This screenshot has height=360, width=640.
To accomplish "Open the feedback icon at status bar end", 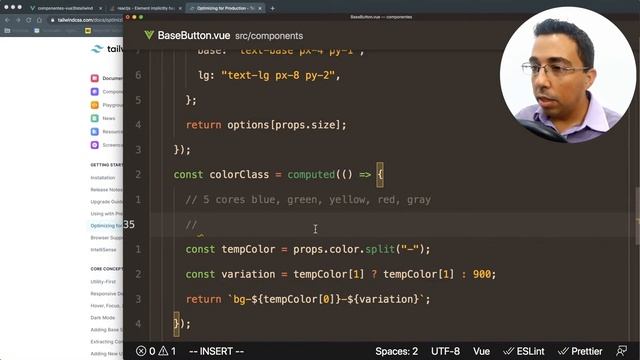I will tap(622, 351).
